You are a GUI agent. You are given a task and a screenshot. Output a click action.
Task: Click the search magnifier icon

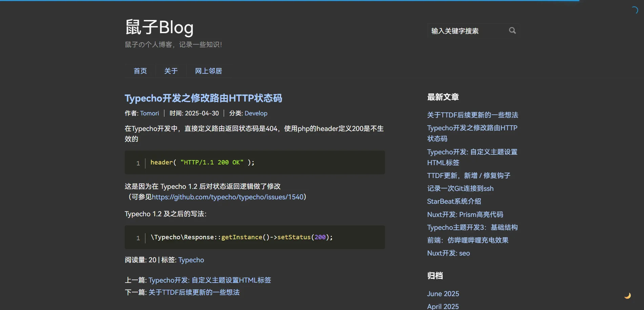click(x=512, y=31)
